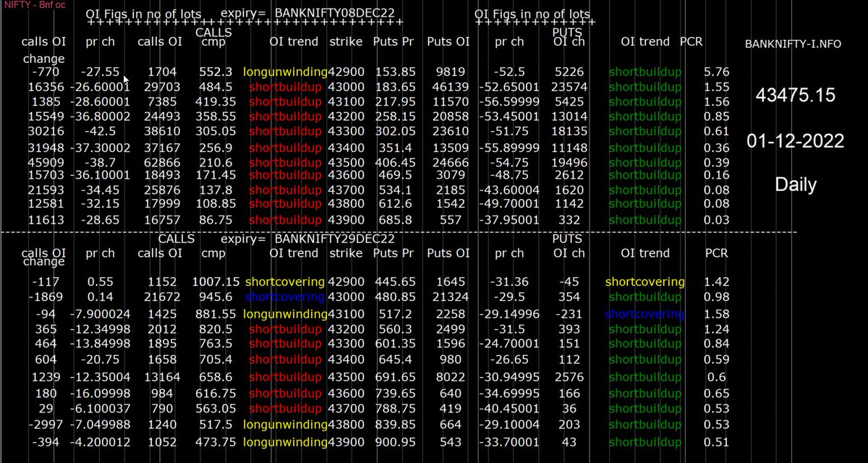Select Puts Pr value 685.8
This screenshot has width=868, height=463.
394,220
